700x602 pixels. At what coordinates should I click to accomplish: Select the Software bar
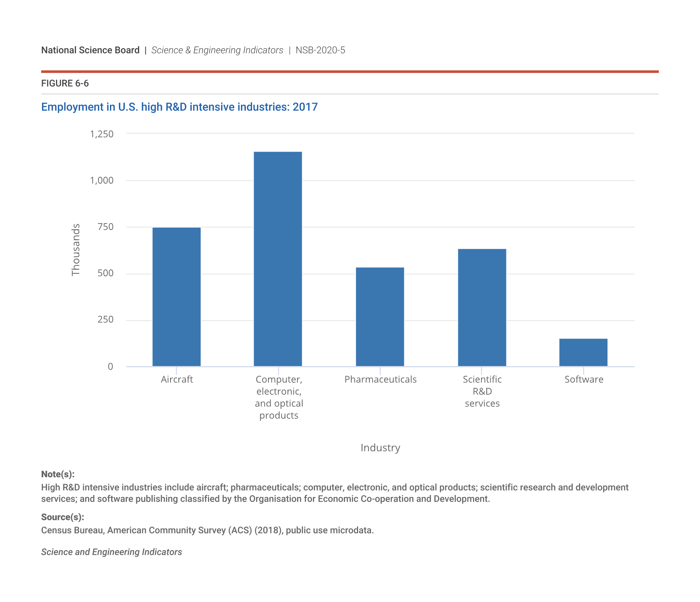point(583,352)
